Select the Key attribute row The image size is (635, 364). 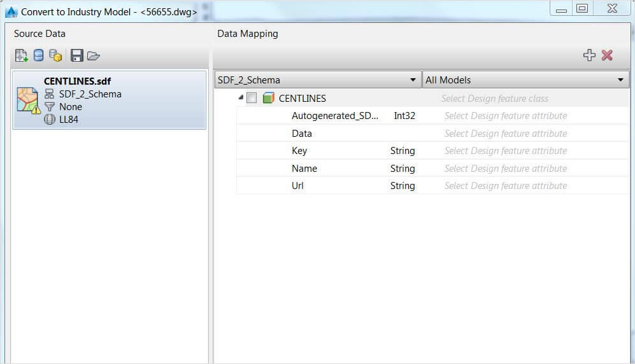pyautogui.click(x=299, y=151)
